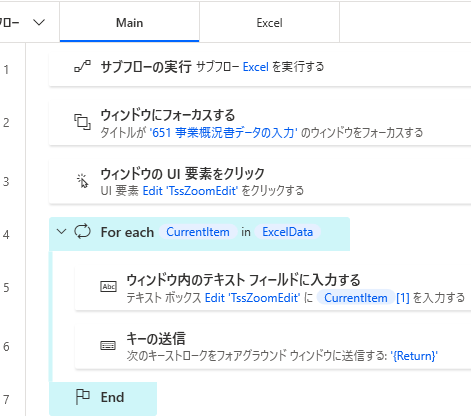Click the CurrentItem variable in For each header
472x418 pixels.
coord(198,232)
